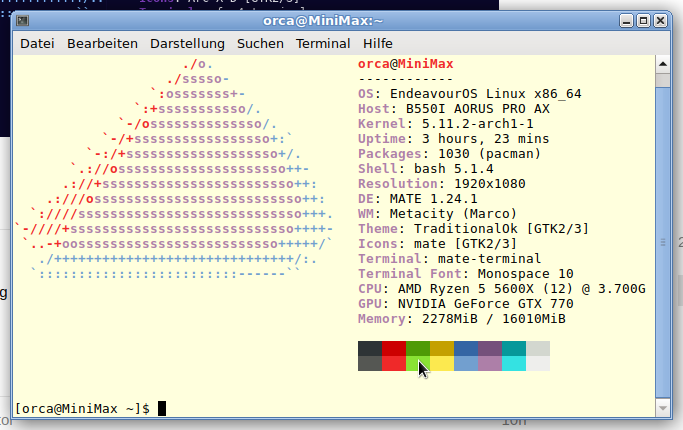Open the Hilfe menu
Viewport: 683px width, 430px height.
pyautogui.click(x=378, y=44)
